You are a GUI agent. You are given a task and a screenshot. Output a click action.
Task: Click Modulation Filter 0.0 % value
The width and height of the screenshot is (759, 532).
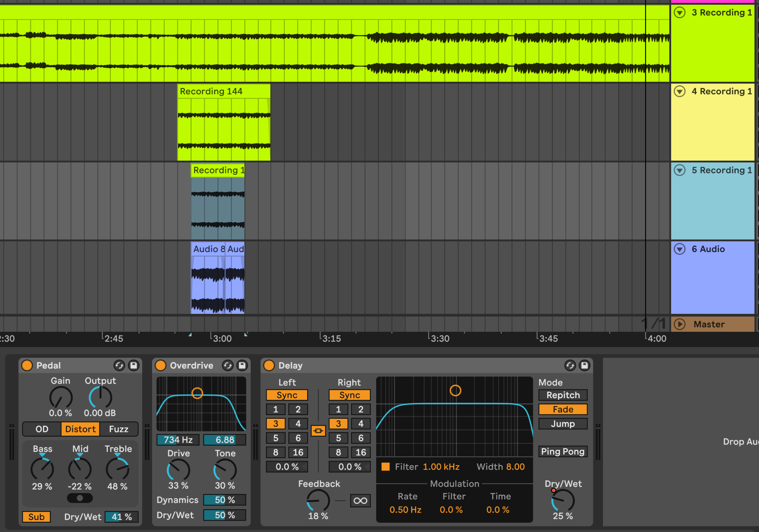tap(451, 509)
